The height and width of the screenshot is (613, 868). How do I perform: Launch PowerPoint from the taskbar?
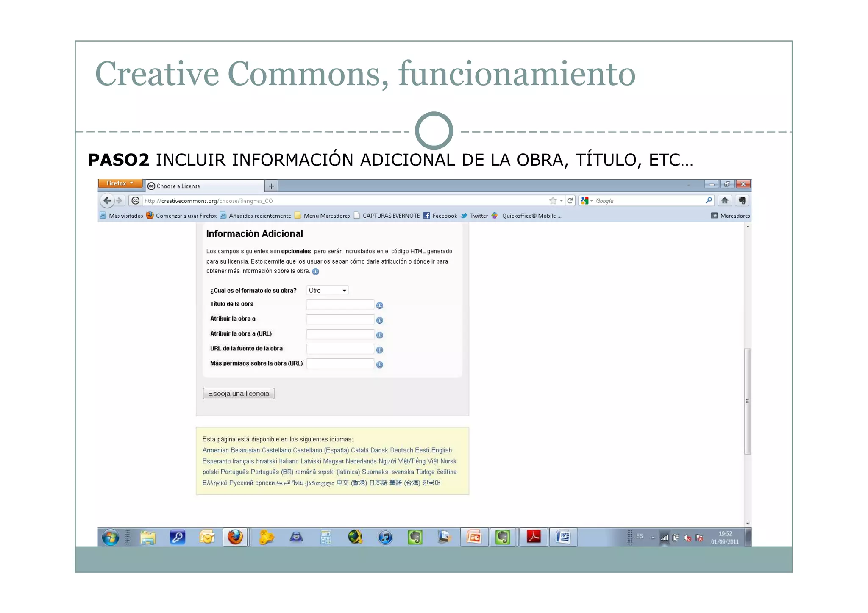pos(474,537)
